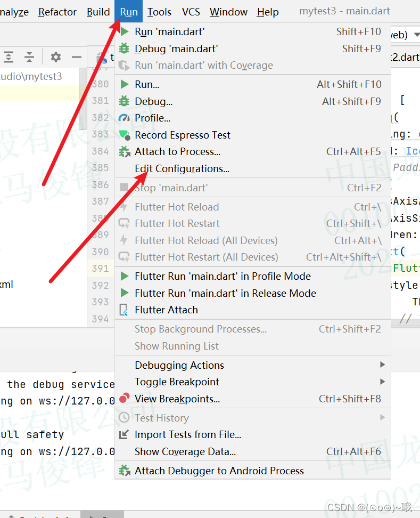Run Flutter 'main.dart' in Profile Mode
Screen dimensions: 420x518
coord(253,276)
